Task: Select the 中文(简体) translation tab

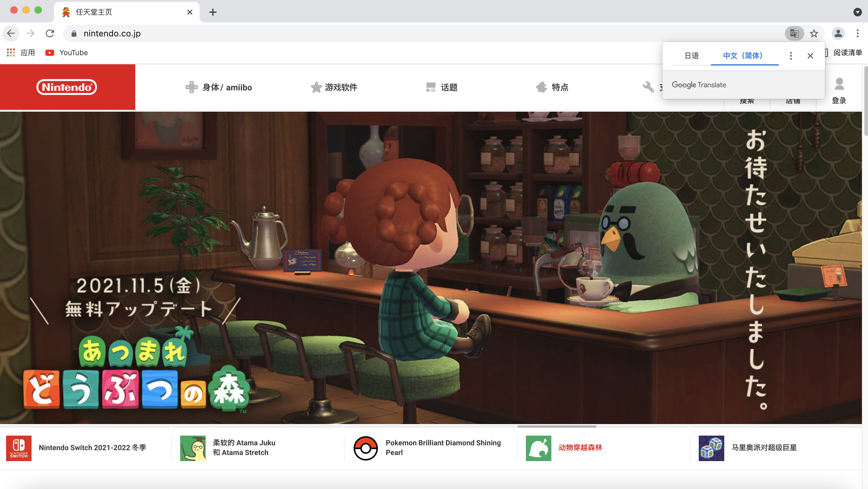Action: (743, 56)
